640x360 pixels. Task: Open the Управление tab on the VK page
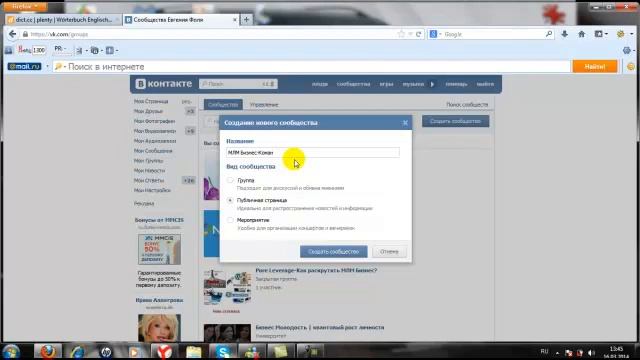pyautogui.click(x=264, y=105)
